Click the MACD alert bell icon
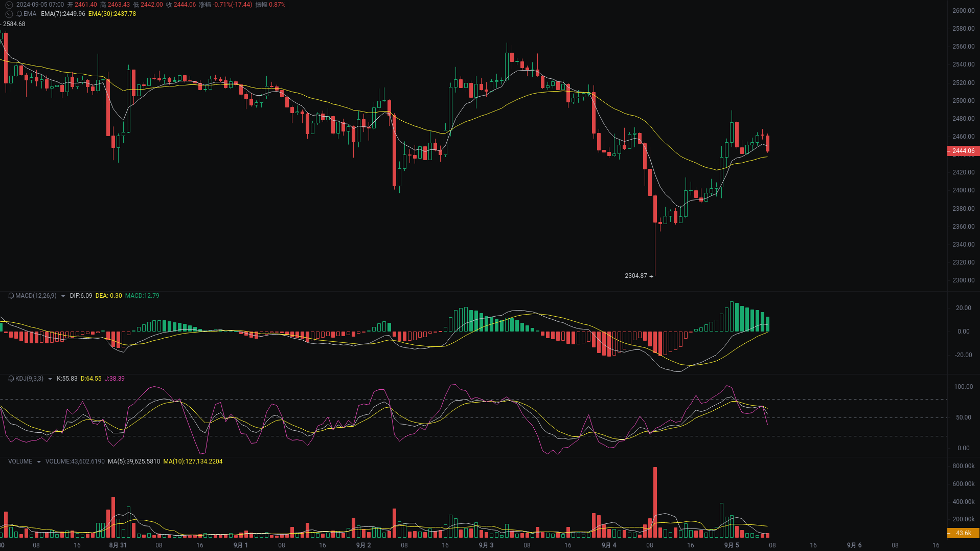This screenshot has width=980, height=551. (11, 296)
